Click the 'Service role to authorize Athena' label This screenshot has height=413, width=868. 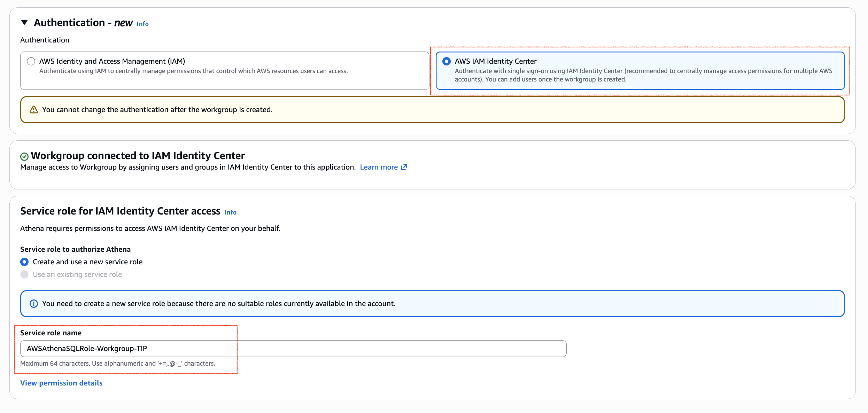click(76, 249)
